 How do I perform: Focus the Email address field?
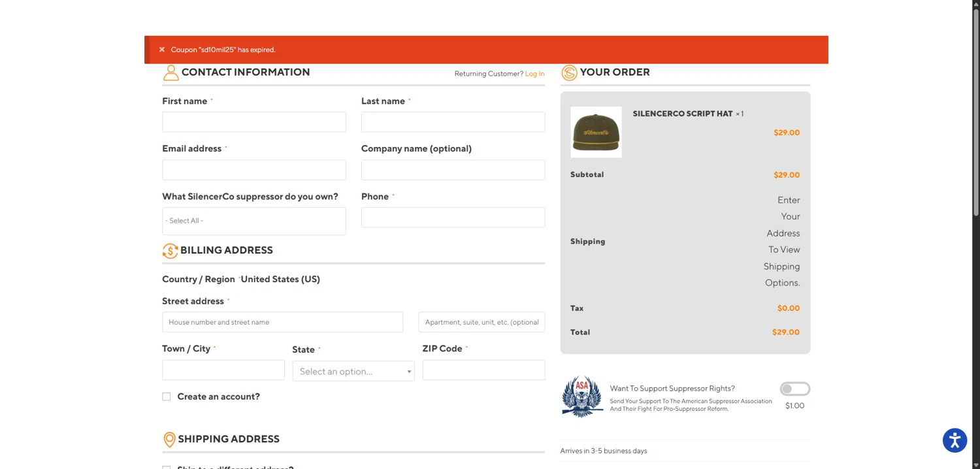[x=254, y=170]
